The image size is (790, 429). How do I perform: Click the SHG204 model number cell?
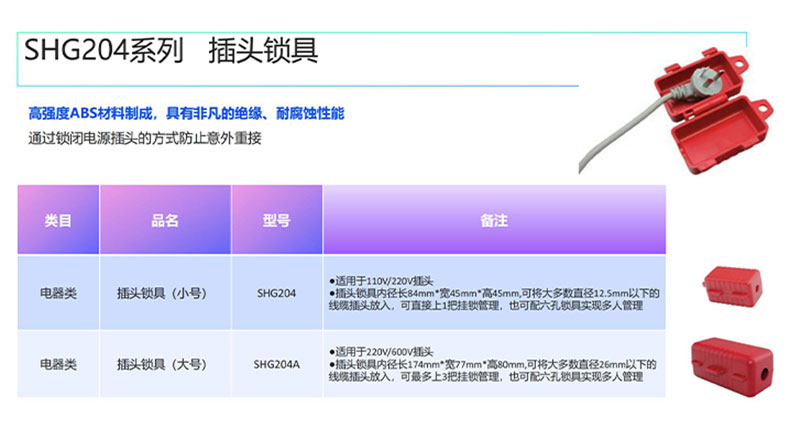point(276,293)
